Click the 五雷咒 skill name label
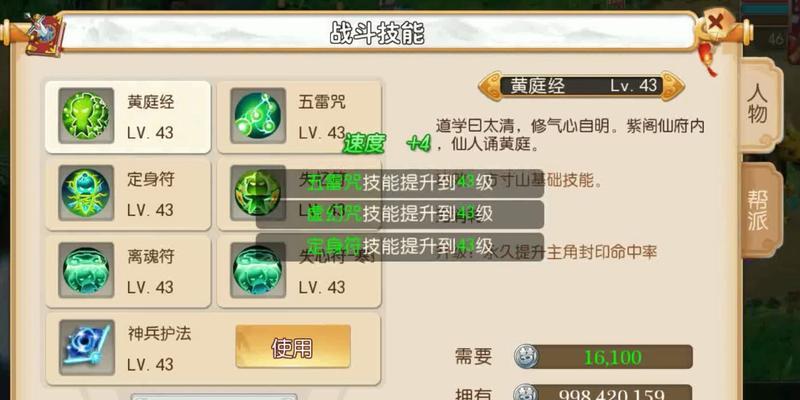 click(x=322, y=101)
